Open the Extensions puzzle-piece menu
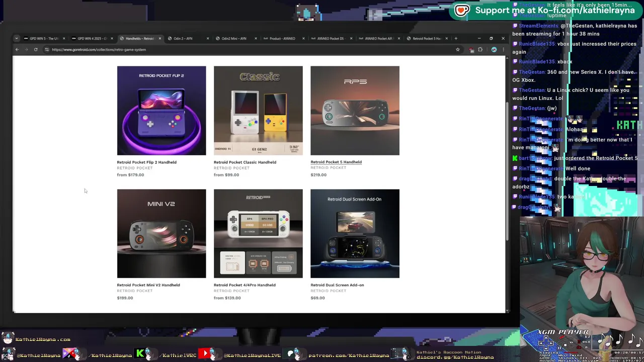 (x=480, y=49)
